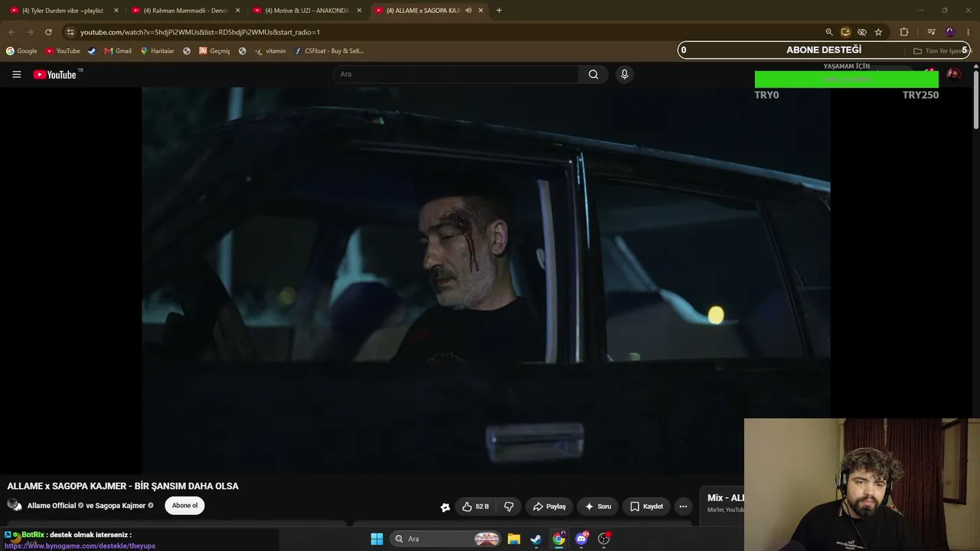Go forward to the next page
Screen dimensions: 980x551
(x=30, y=32)
